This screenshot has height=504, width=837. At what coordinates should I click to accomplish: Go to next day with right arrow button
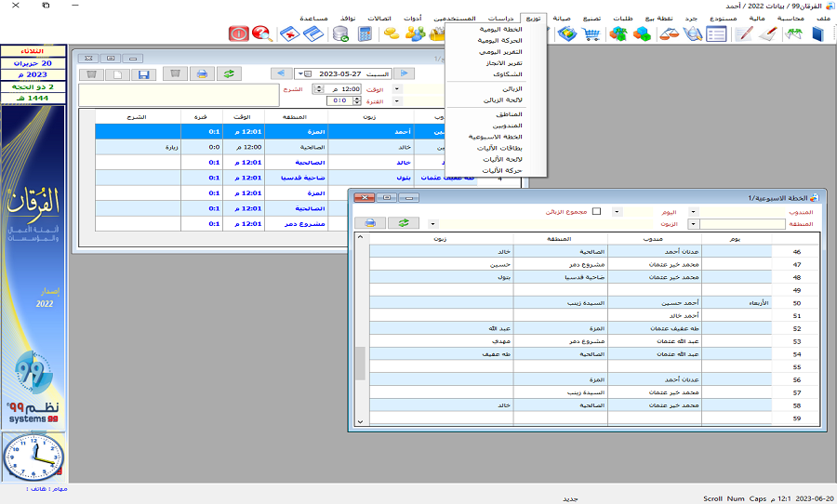[402, 73]
